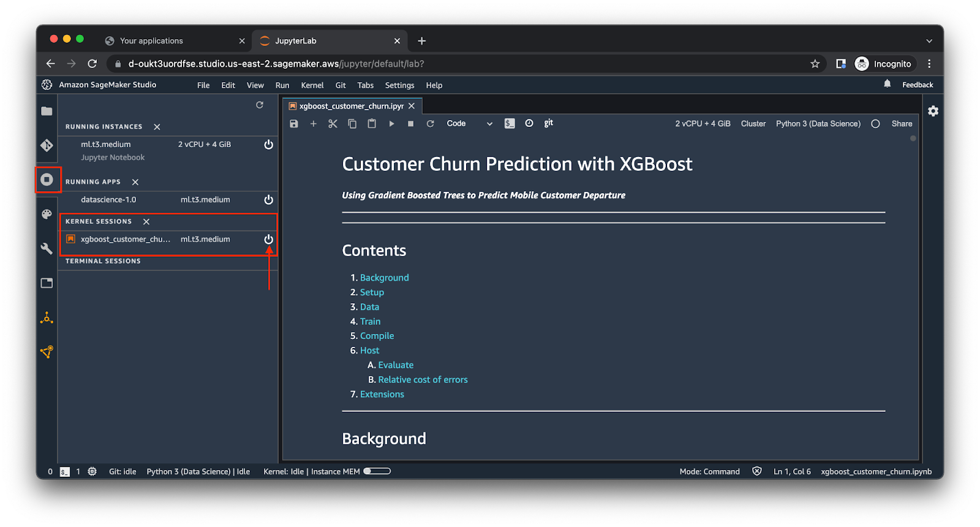980x527 pixels.
Task: Click the Instance MEM usage bar
Action: [x=377, y=471]
